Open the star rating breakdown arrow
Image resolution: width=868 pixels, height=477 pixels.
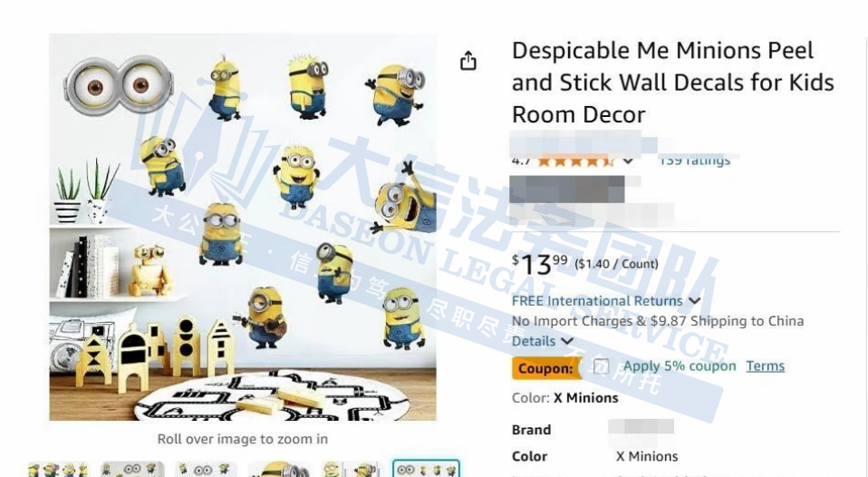tap(628, 161)
